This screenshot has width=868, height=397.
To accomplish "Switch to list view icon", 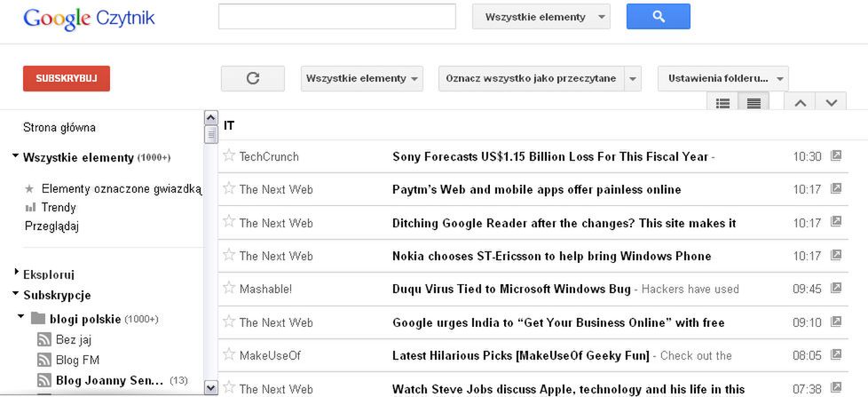I will [722, 103].
